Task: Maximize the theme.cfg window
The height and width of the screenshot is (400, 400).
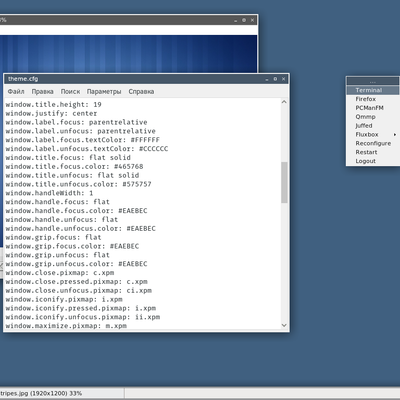Action: [x=275, y=79]
